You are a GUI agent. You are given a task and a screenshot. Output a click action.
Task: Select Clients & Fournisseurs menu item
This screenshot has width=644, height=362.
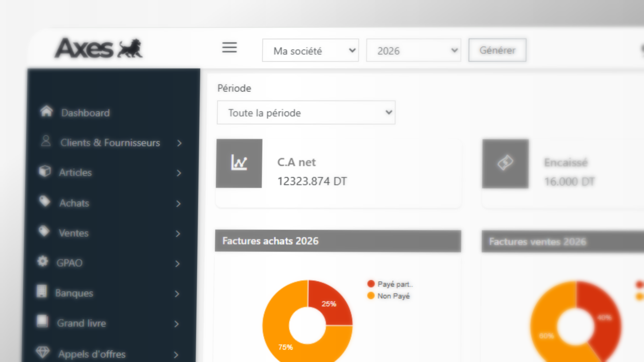[110, 143]
